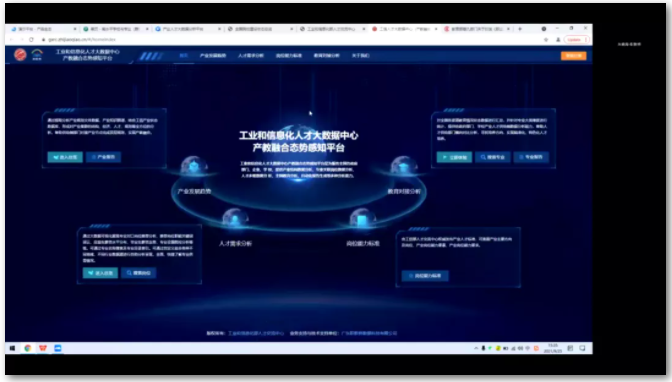This screenshot has width=672, height=382.
Task: Click the orange button in the header
Action: 573,56
